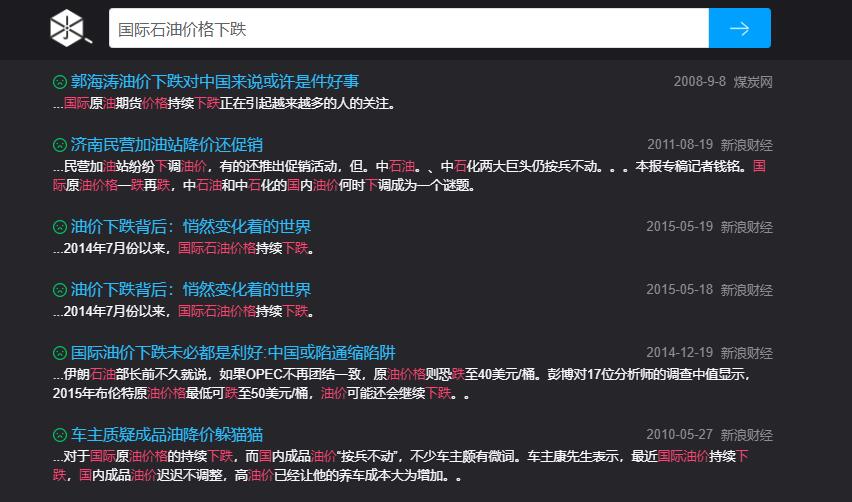
Task: Click the date 2011-08-19
Action: click(680, 145)
